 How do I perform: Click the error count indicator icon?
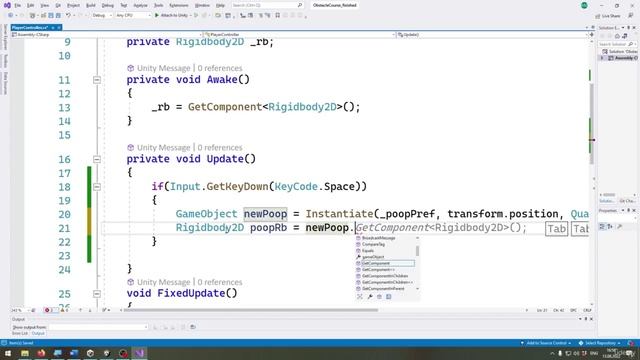tap(47, 310)
